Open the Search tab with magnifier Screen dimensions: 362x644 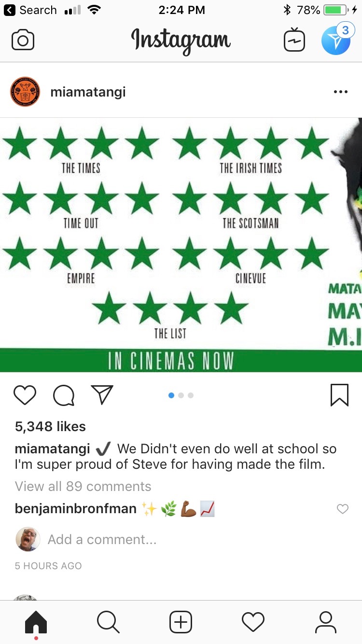(108, 622)
